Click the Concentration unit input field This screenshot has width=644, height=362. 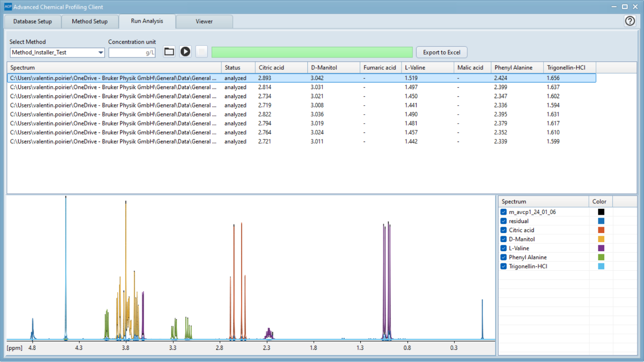pos(131,52)
